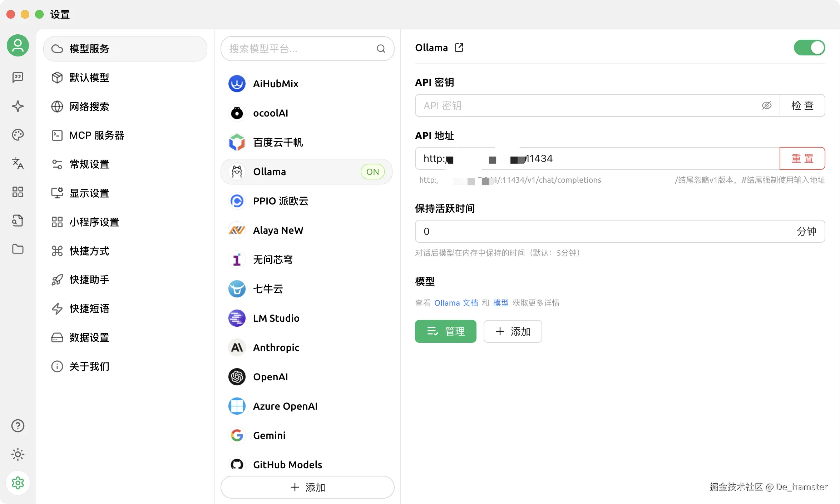This screenshot has height=504, width=840.
Task: Open the mini apps grid sidebar icon
Action: point(18,192)
